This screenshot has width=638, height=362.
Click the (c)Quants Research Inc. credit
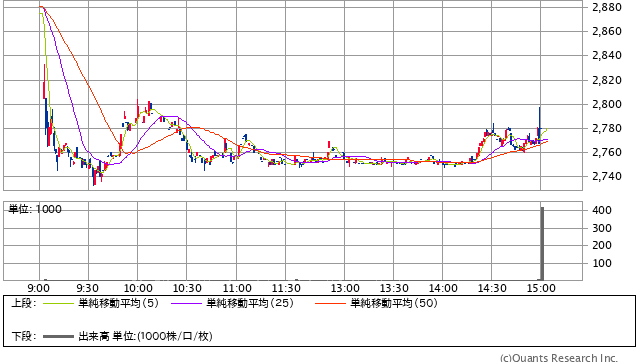point(559,358)
